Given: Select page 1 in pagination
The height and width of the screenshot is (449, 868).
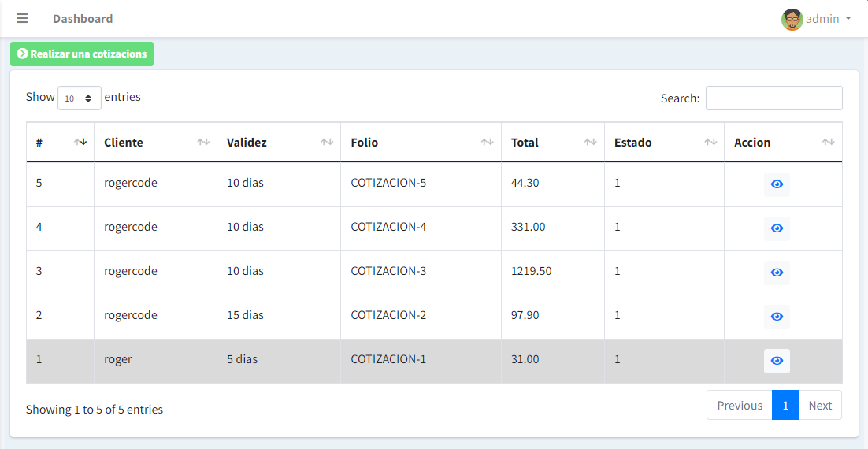Looking at the screenshot, I should pos(785,405).
